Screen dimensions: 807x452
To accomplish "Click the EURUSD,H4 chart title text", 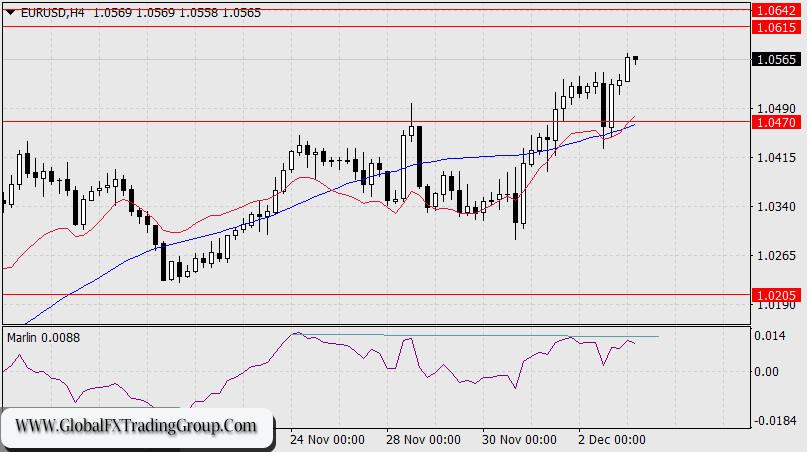I will tap(52, 13).
